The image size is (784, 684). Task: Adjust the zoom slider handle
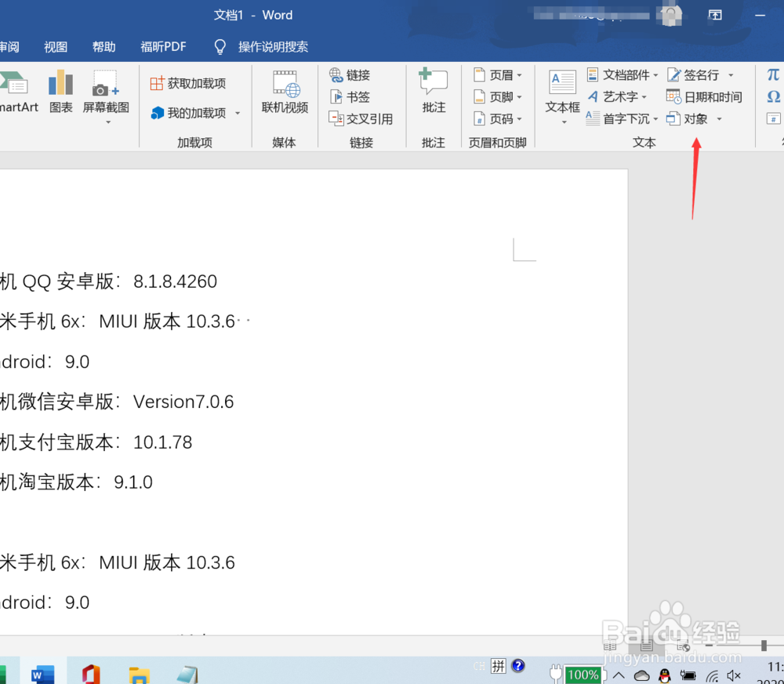764,646
